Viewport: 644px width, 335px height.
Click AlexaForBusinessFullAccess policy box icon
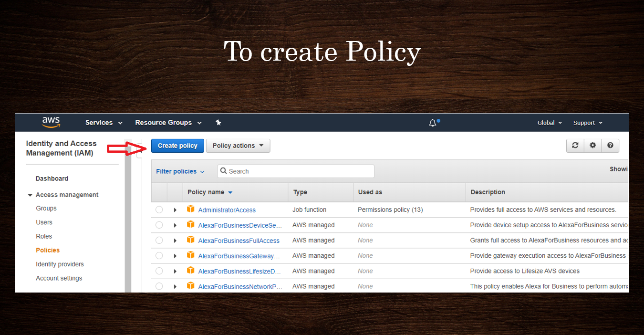point(191,240)
